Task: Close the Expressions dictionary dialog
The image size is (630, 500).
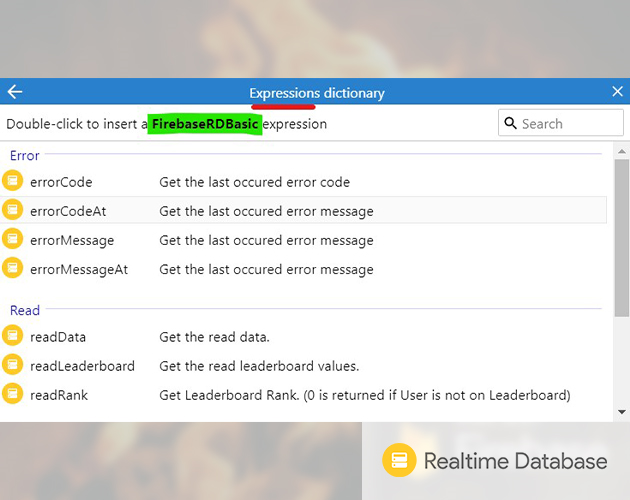Action: (x=617, y=92)
